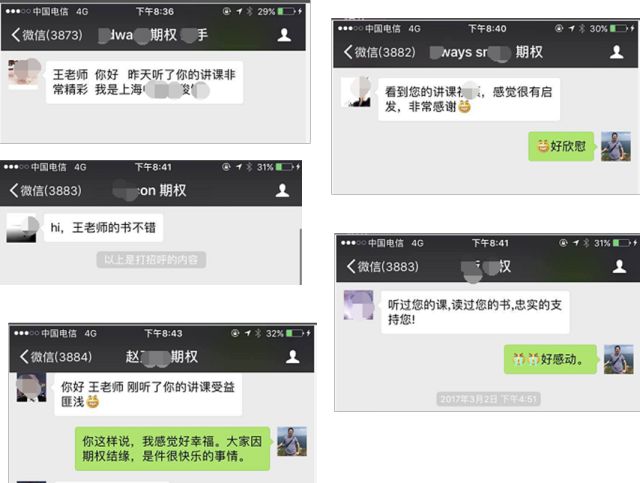This screenshot has height=483, width=640.
Task: Select message bubble 'hi, 王老师的书不错'
Action: pyautogui.click(x=104, y=227)
